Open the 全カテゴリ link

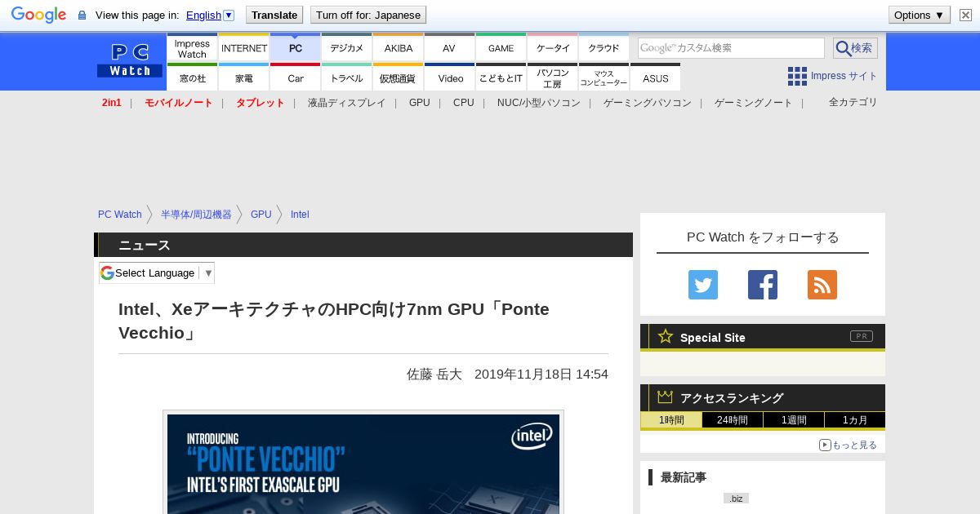coord(853,102)
